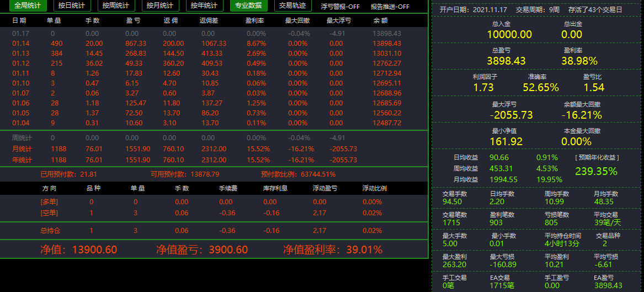The width and height of the screenshot is (644, 292).
Task: Click the 盈亏 column header
Action: pyautogui.click(x=132, y=20)
